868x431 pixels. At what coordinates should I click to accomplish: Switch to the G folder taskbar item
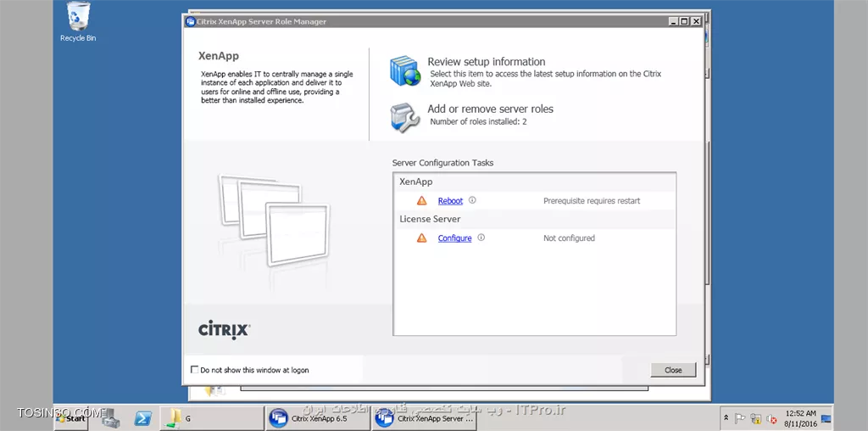tap(211, 418)
